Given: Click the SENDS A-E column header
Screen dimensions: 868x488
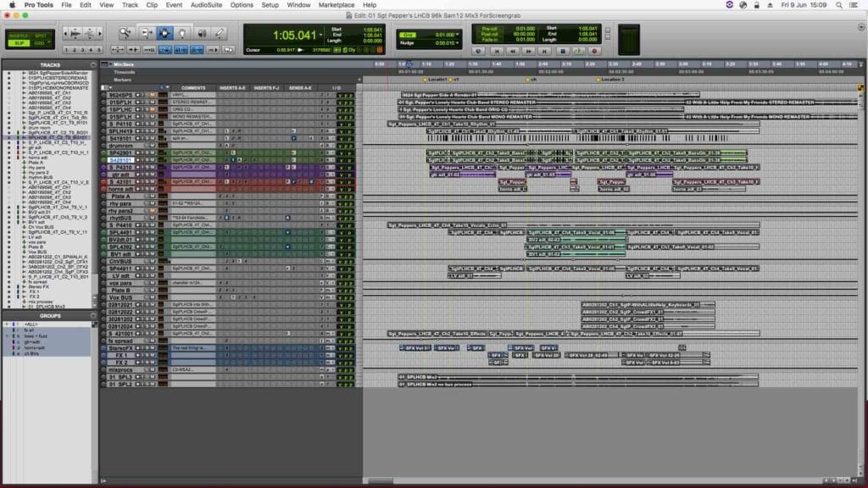Looking at the screenshot, I should (300, 88).
